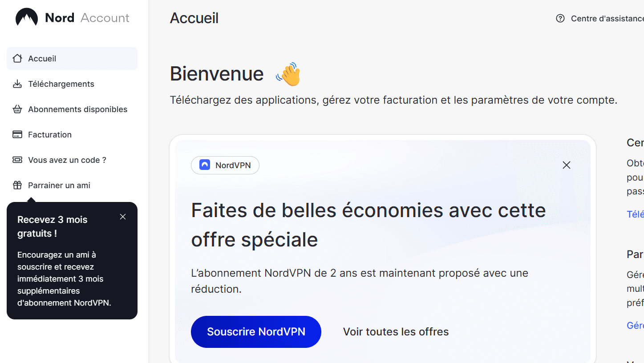Click the Facturation credit card icon
644x363 pixels.
pos(17,134)
